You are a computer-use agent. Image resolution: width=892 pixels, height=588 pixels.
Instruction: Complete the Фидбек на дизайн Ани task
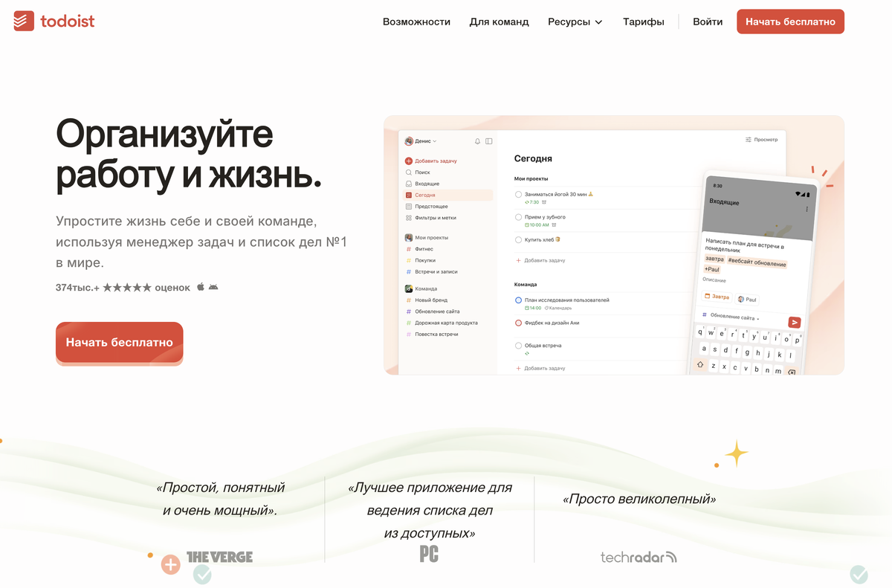(518, 323)
